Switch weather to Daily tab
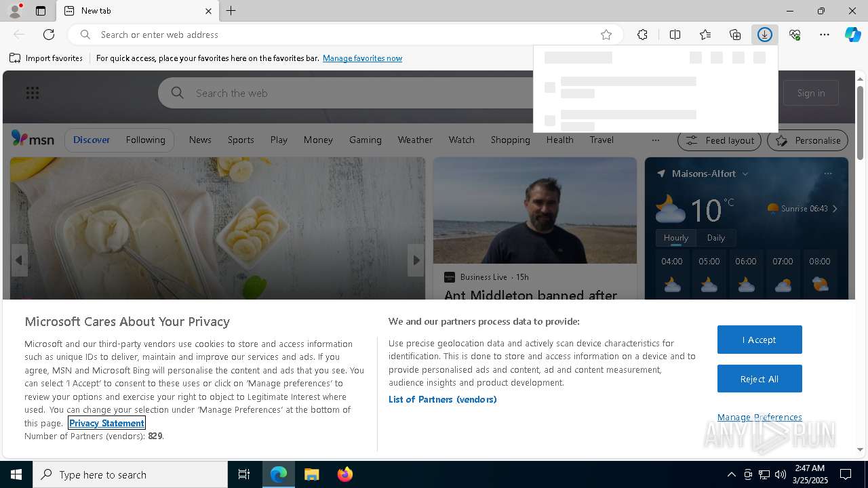This screenshot has height=488, width=868. [x=716, y=238]
